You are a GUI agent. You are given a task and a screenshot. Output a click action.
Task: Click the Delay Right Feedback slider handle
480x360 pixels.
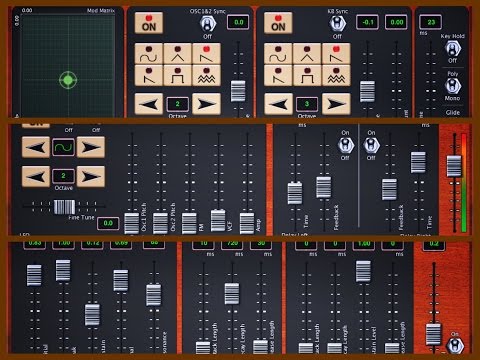pyautogui.click(x=389, y=189)
